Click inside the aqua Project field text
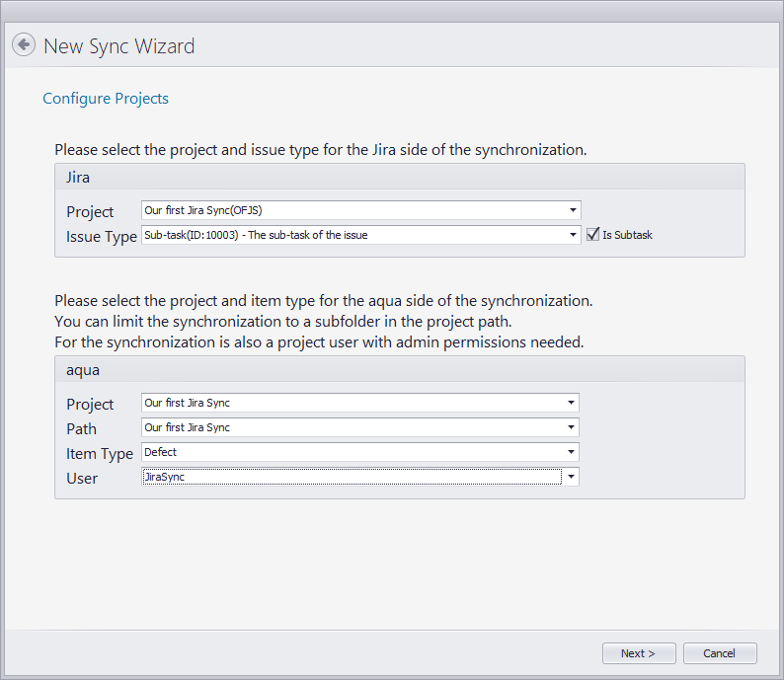This screenshot has width=784, height=680. pyautogui.click(x=187, y=403)
